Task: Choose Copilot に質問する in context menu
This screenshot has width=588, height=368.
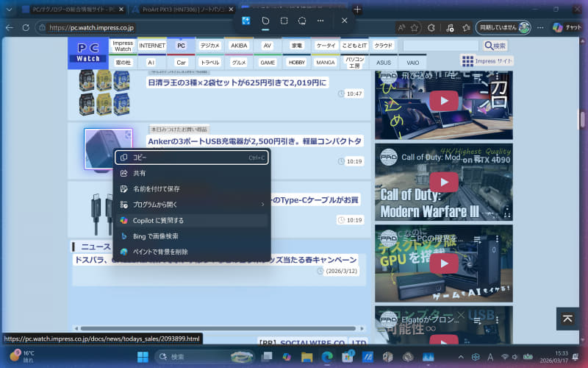Action: (192, 220)
